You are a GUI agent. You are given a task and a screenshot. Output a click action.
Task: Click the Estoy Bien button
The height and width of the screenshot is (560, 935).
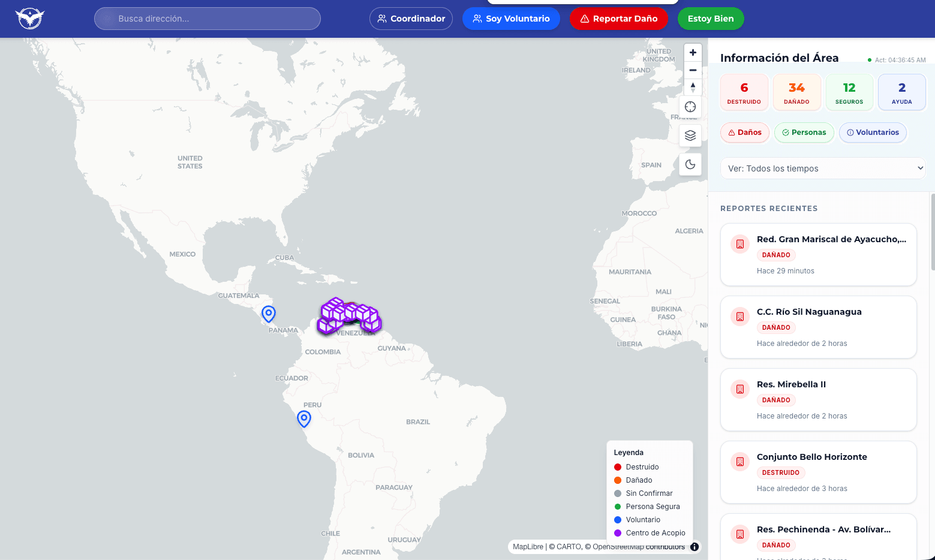pos(711,19)
